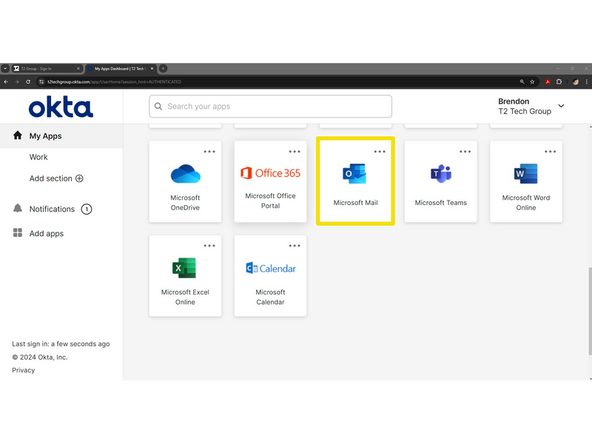The width and height of the screenshot is (592, 444).
Task: Open the options menu on the Microsoft Office Portal card
Action: pos(294,151)
